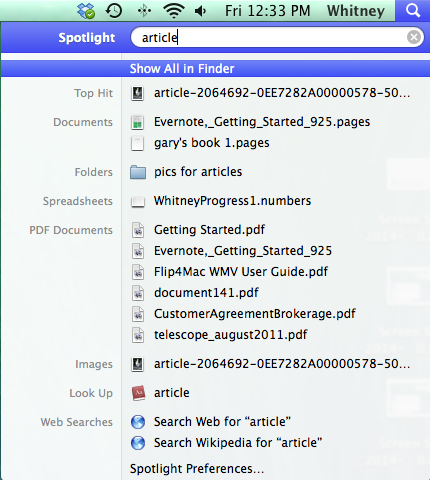
Task: Click PDF icon beside Getting Started.pdf
Action: [138, 230]
